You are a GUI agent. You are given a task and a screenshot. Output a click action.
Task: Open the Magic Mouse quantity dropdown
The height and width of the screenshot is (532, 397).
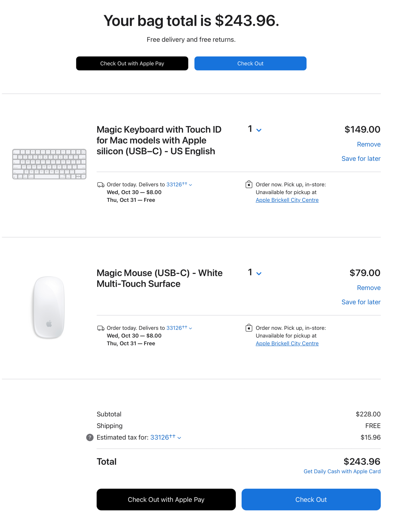coord(254,273)
